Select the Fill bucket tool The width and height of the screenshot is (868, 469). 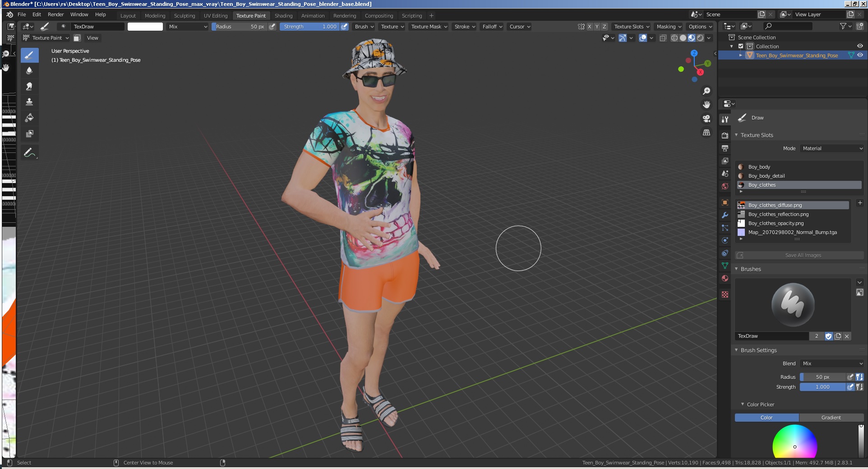29,118
